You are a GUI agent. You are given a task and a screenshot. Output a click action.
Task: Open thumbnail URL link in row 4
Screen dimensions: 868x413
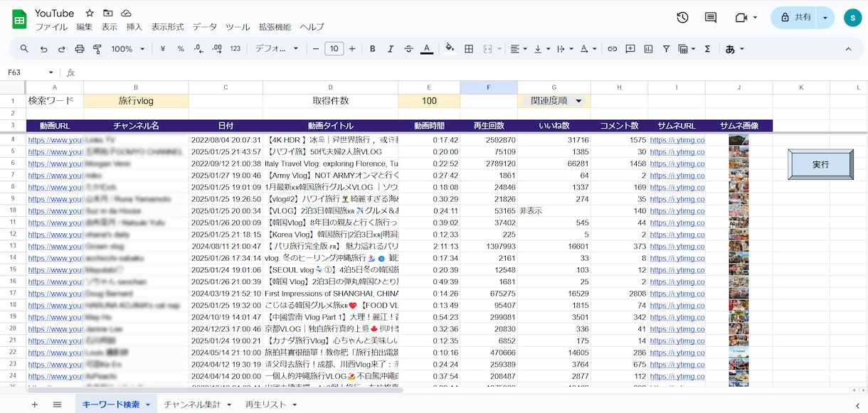pyautogui.click(x=677, y=141)
